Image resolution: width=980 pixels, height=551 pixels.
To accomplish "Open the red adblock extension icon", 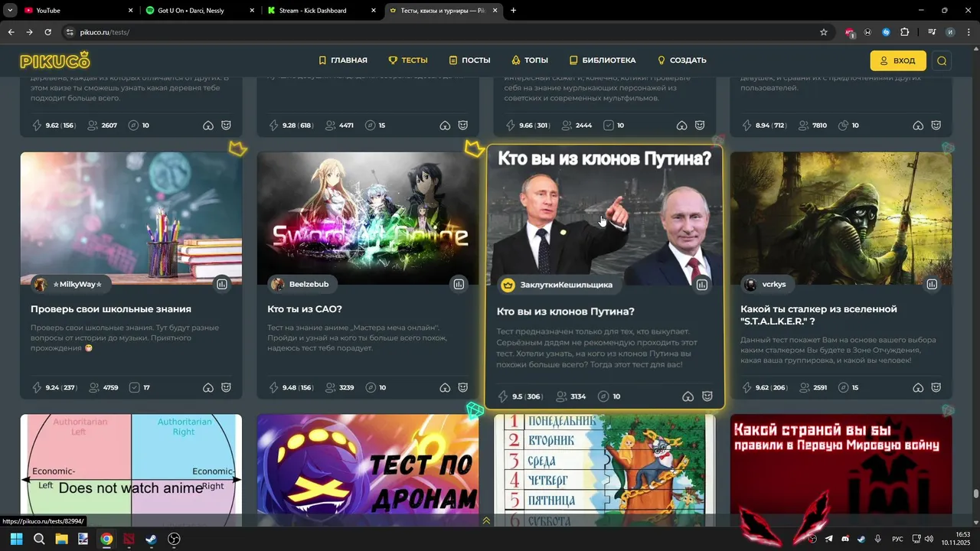I will coord(850,32).
